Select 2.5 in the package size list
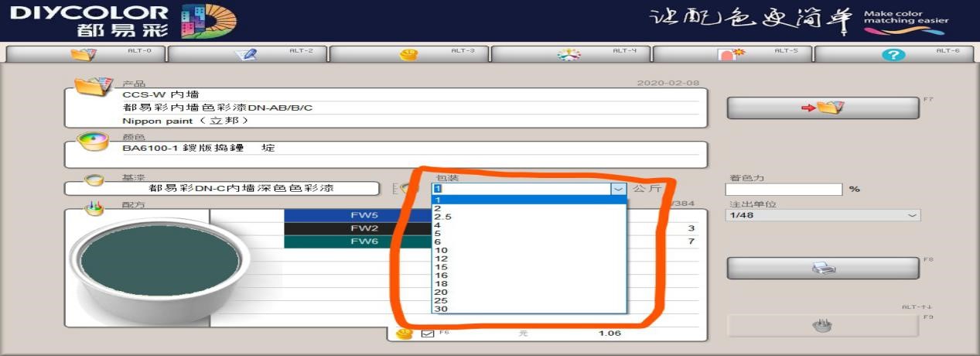 (443, 217)
